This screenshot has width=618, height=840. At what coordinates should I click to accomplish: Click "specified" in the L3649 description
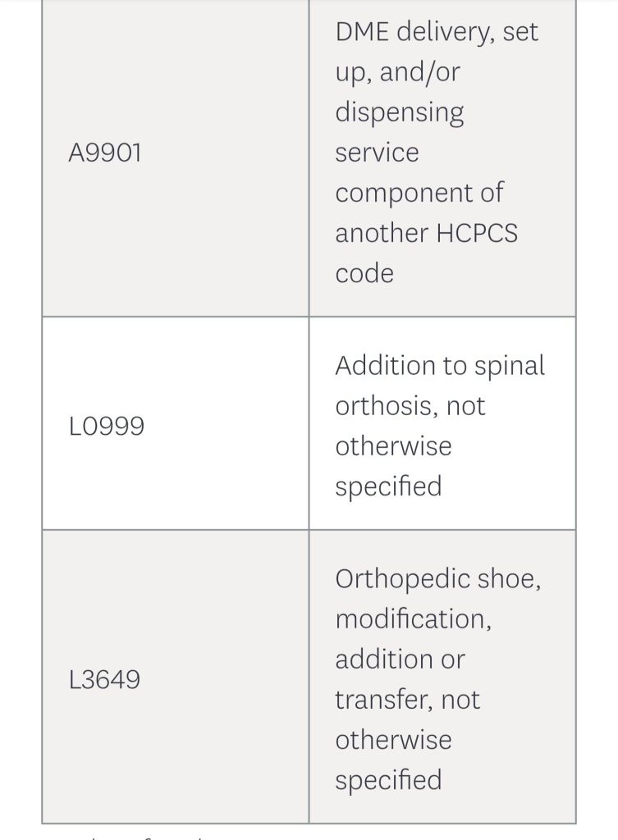[x=388, y=780]
